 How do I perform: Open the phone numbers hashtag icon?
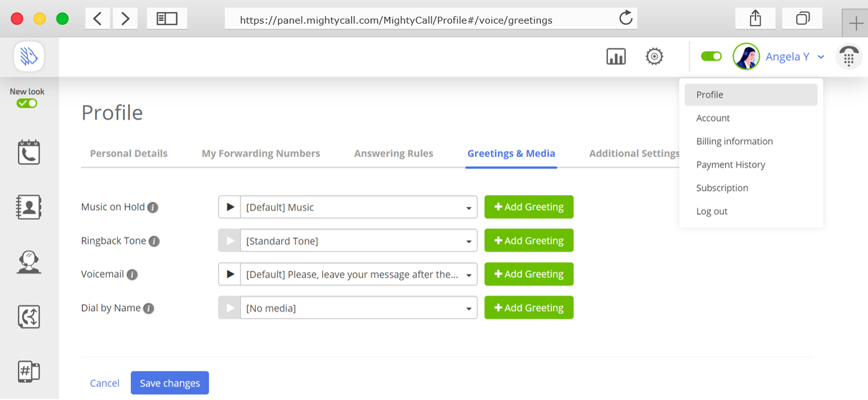(29, 371)
